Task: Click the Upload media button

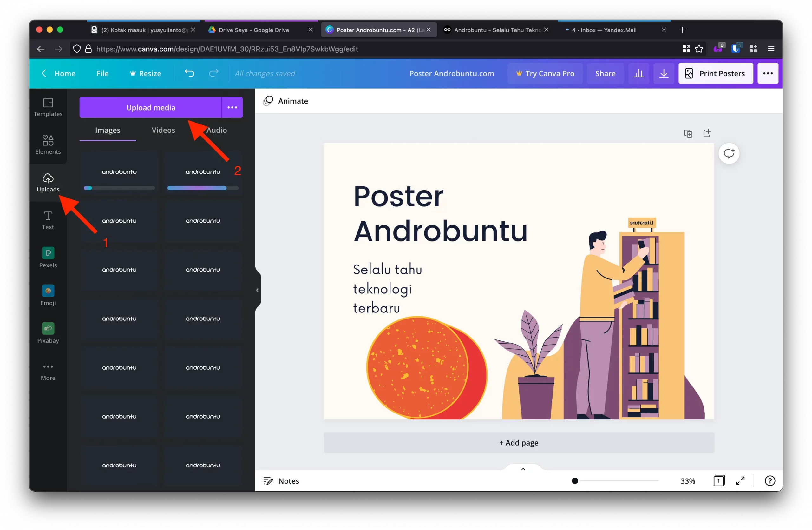Action: [151, 107]
